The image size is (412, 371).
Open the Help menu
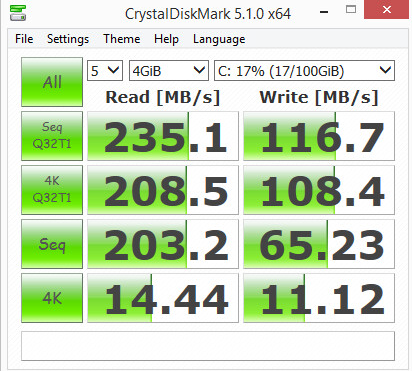[166, 39]
